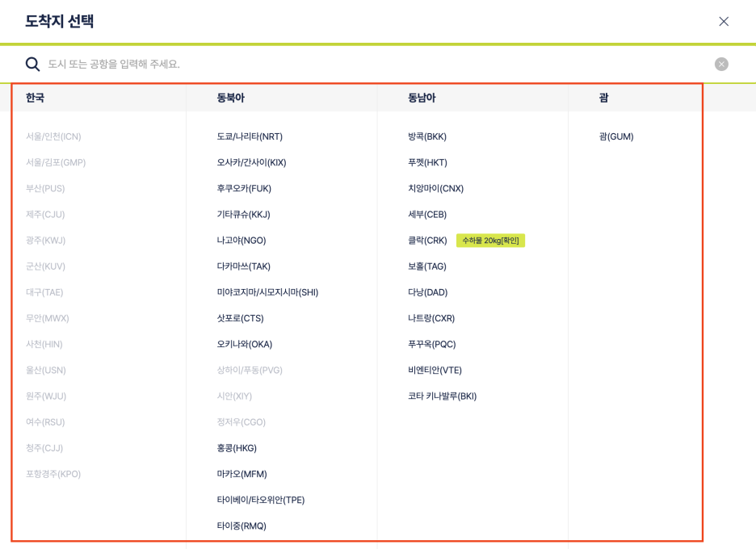Click the 무안(MWX) entry
The width and height of the screenshot is (756, 549).
pos(47,319)
